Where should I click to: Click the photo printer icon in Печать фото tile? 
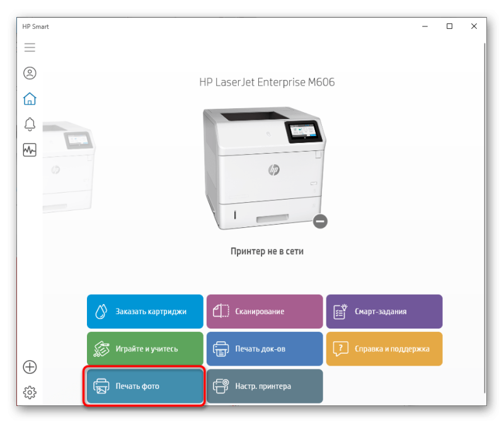tap(101, 386)
